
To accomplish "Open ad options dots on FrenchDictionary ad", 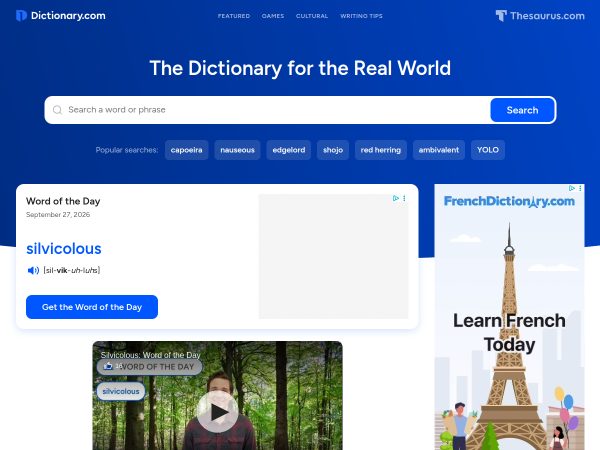I will point(580,188).
